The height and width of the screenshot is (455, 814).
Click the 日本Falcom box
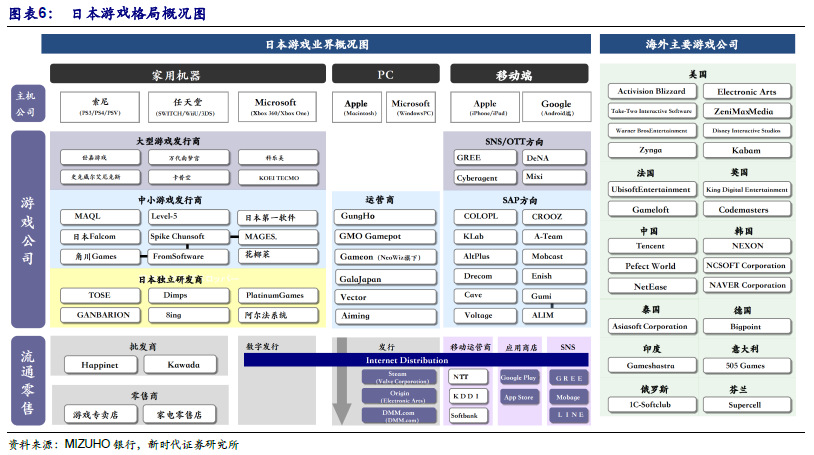pyautogui.click(x=100, y=237)
